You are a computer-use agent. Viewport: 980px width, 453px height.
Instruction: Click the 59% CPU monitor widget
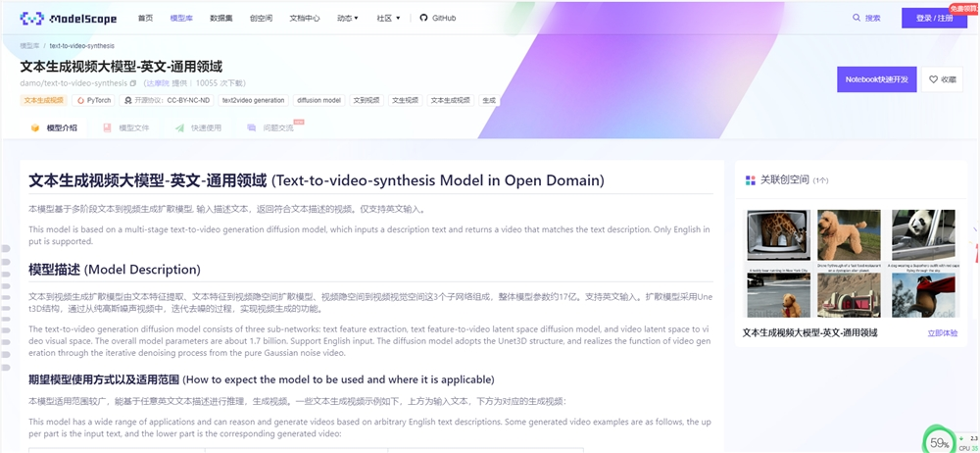tap(939, 442)
